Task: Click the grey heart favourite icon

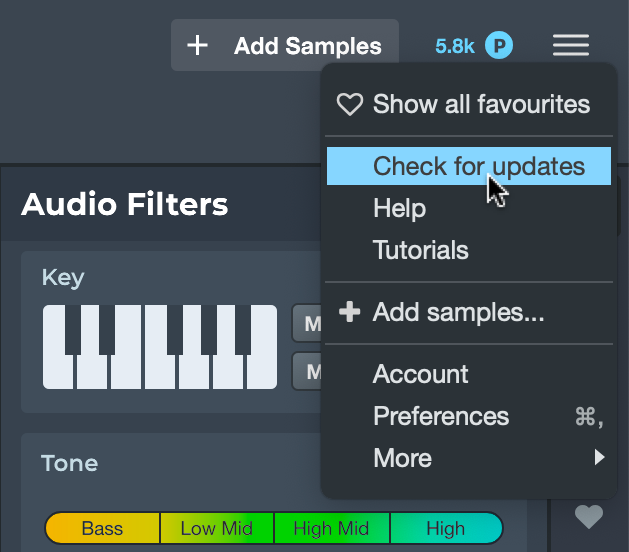Action: point(589,516)
